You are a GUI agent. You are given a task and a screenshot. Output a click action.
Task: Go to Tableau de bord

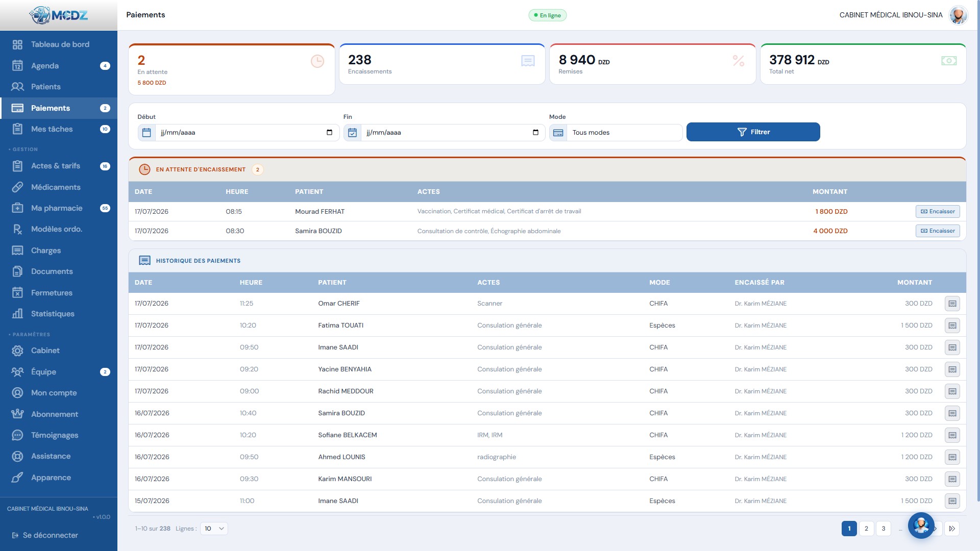(x=59, y=44)
